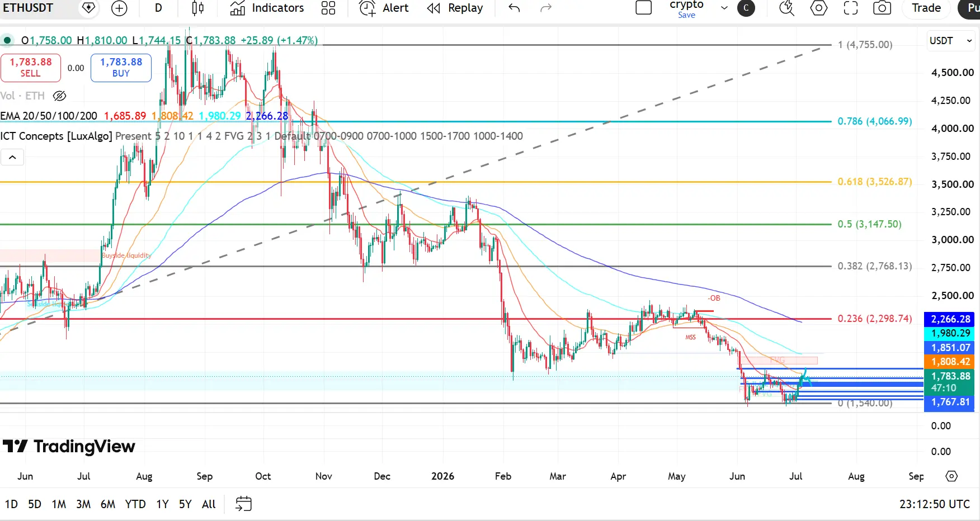Viewport: 980px width, 521px height.
Task: Toggle the green market status dot
Action: [x=7, y=40]
